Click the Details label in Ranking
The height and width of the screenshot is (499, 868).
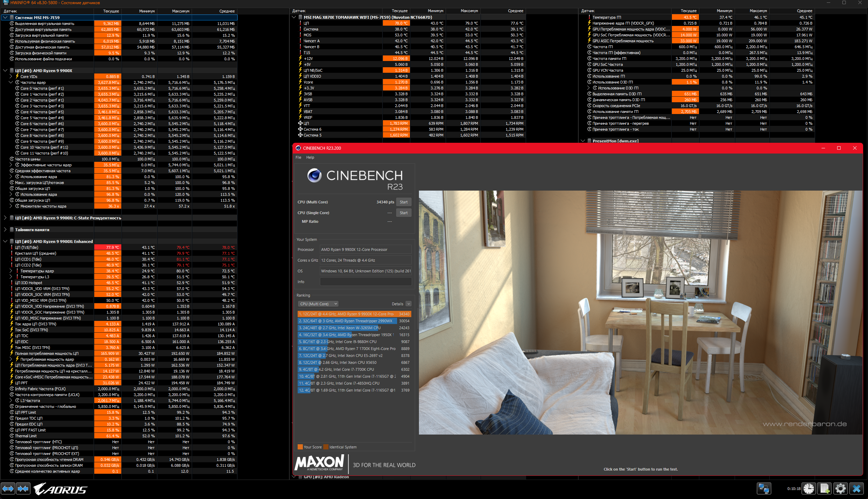coord(397,304)
